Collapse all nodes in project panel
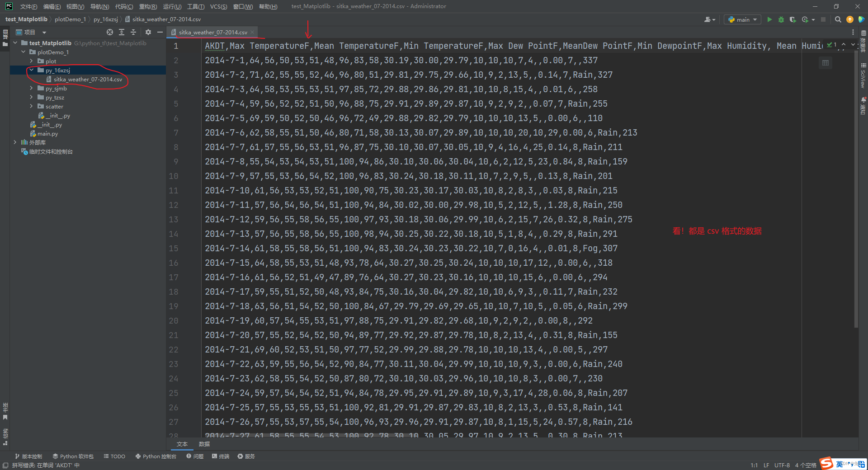This screenshot has height=470, width=868. (x=133, y=32)
